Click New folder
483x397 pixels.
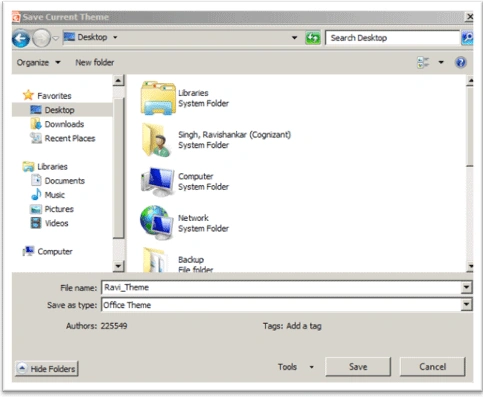click(x=95, y=62)
